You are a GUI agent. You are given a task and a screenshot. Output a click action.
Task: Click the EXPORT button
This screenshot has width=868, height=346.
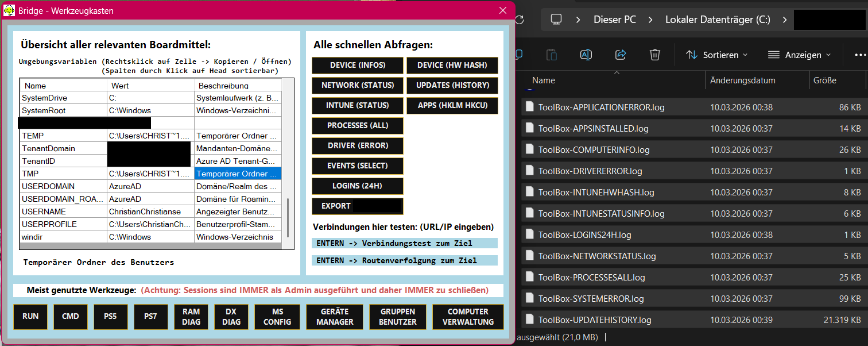click(357, 206)
